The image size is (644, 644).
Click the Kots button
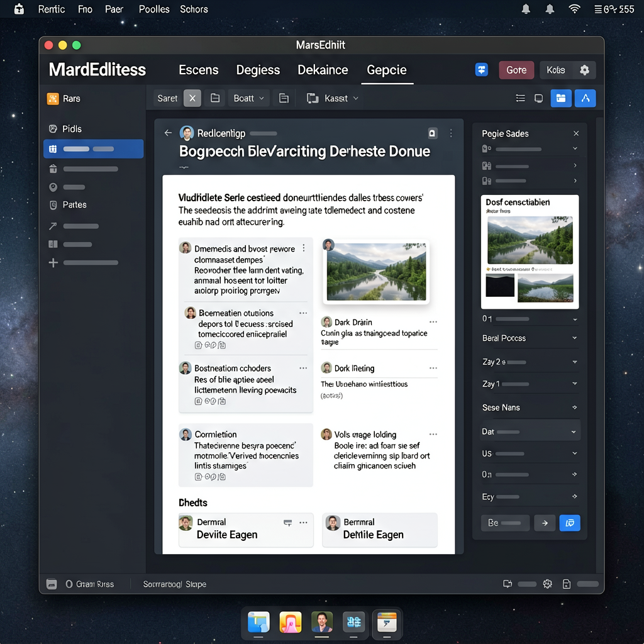point(556,70)
